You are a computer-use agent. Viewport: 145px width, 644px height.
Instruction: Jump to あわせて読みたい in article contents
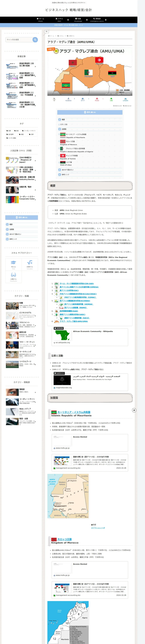[68, 170]
